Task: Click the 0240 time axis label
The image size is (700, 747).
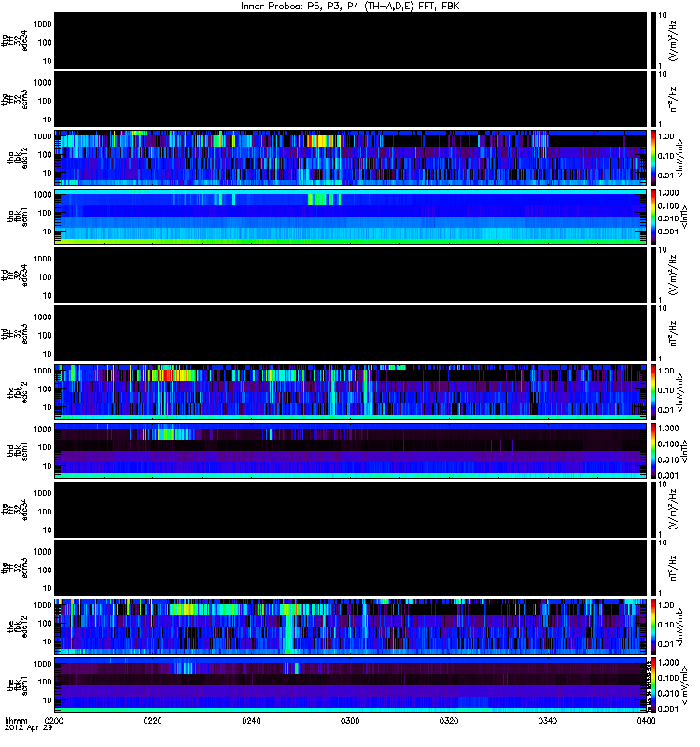Action: click(x=251, y=720)
